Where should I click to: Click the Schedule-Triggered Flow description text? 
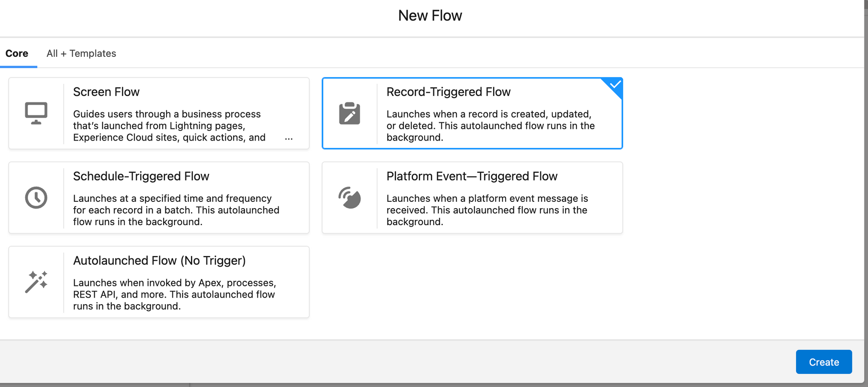(176, 210)
